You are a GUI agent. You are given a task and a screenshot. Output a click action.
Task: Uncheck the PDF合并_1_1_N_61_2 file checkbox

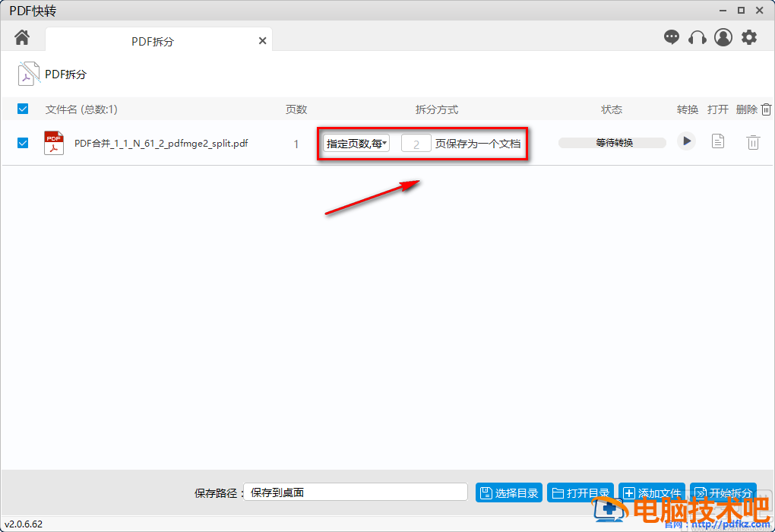pos(23,143)
